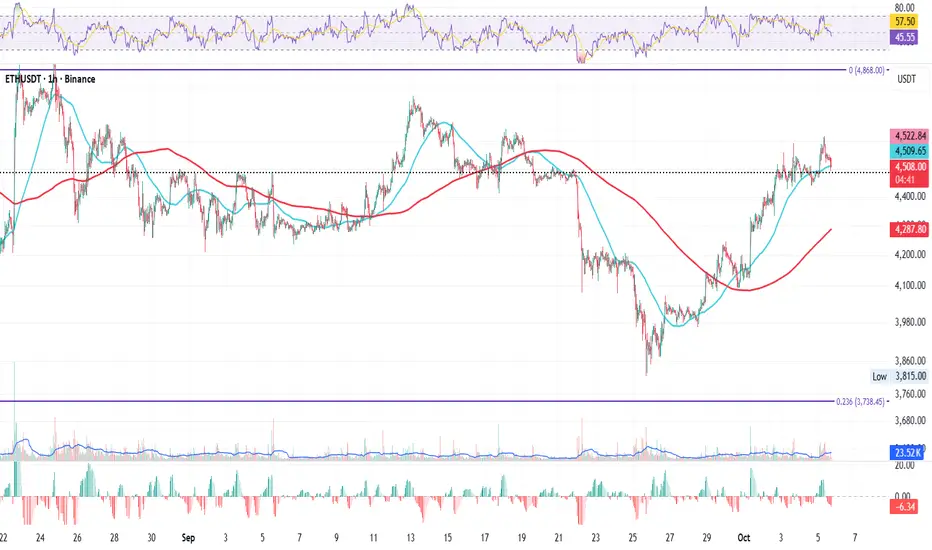Click the 3,760.00 price axis label
932x550 pixels.
point(910,394)
